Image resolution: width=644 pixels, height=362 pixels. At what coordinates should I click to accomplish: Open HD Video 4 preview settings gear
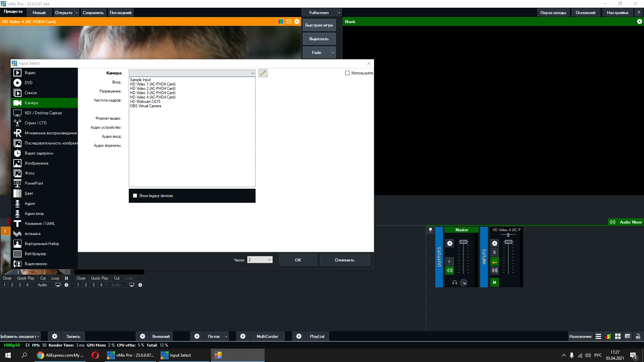(297, 21)
